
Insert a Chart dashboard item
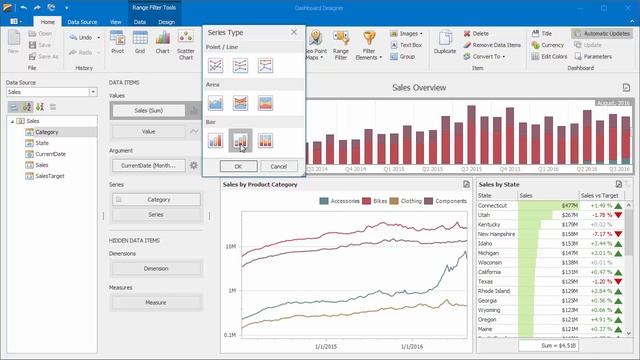coord(162,42)
